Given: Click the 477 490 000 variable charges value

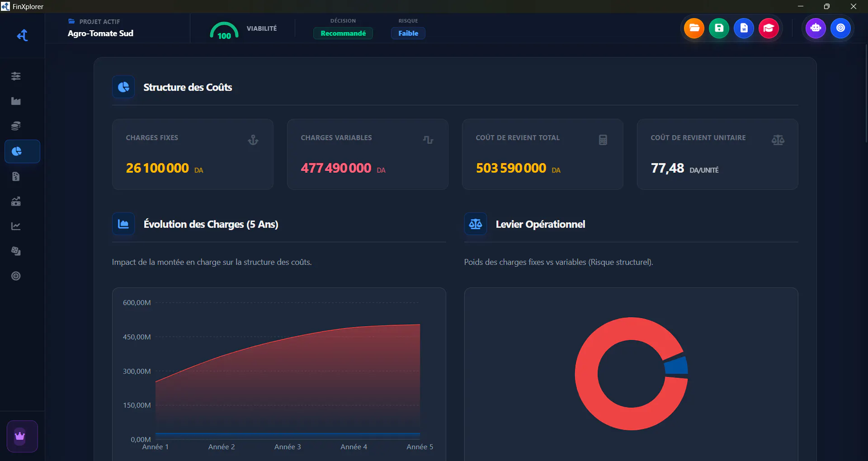Looking at the screenshot, I should (x=336, y=168).
